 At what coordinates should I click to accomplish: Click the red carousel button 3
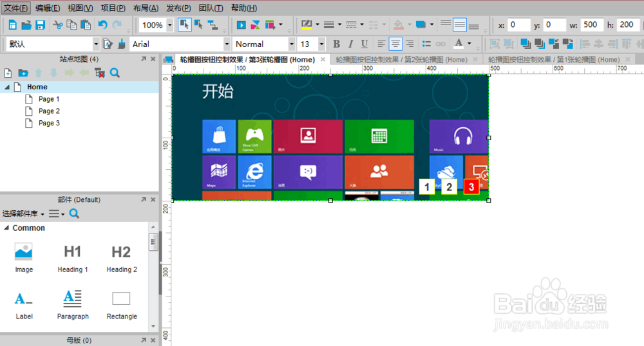point(471,187)
